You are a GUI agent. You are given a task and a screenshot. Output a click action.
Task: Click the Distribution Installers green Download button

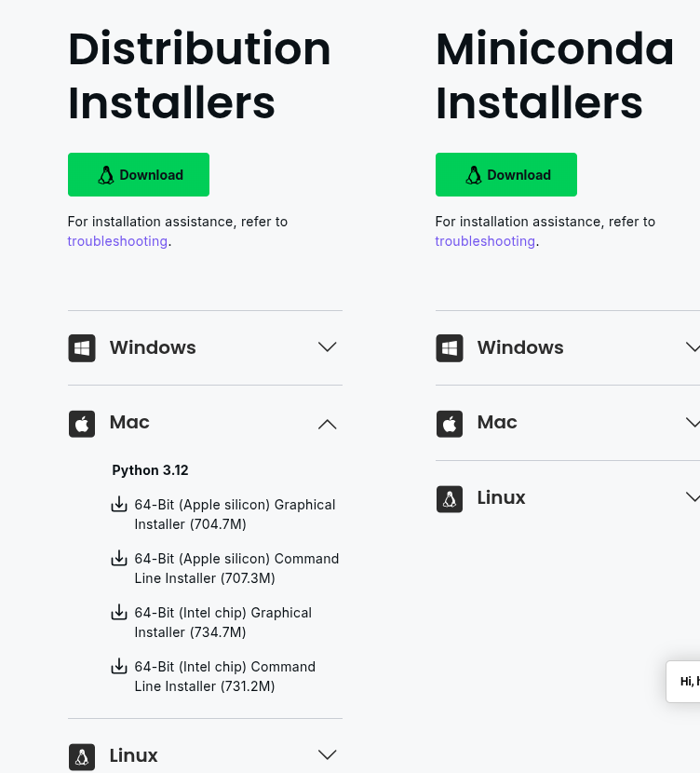tap(139, 174)
